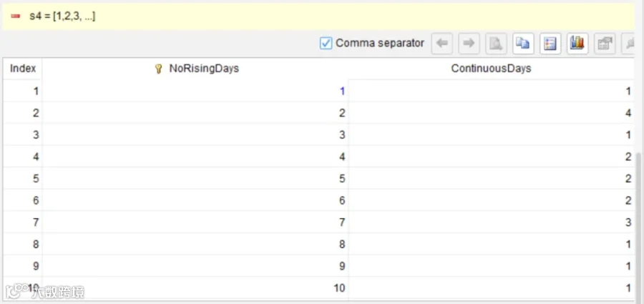Open the list properties icon

click(x=550, y=44)
